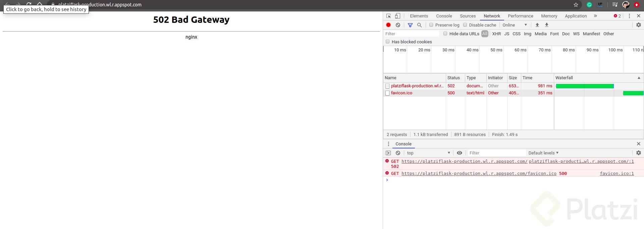This screenshot has height=229, width=644.
Task: Open Network settings gear
Action: coord(639,25)
